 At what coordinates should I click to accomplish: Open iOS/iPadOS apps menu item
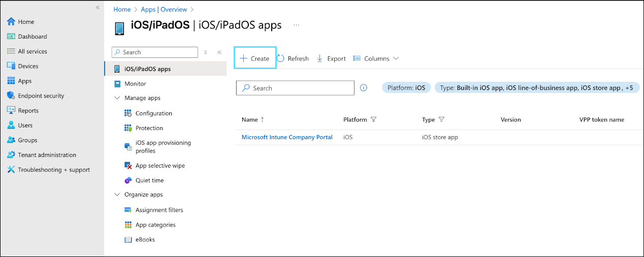pyautogui.click(x=166, y=69)
